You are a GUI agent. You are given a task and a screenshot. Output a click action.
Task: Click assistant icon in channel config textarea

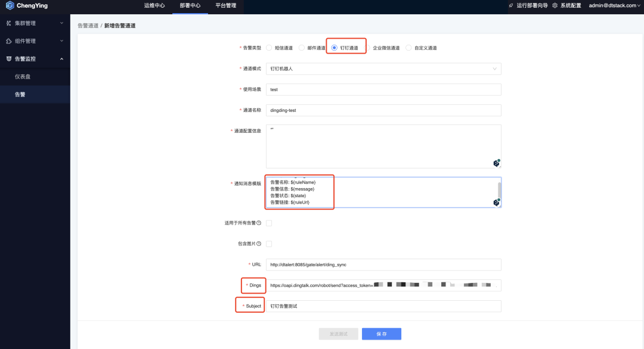497,163
